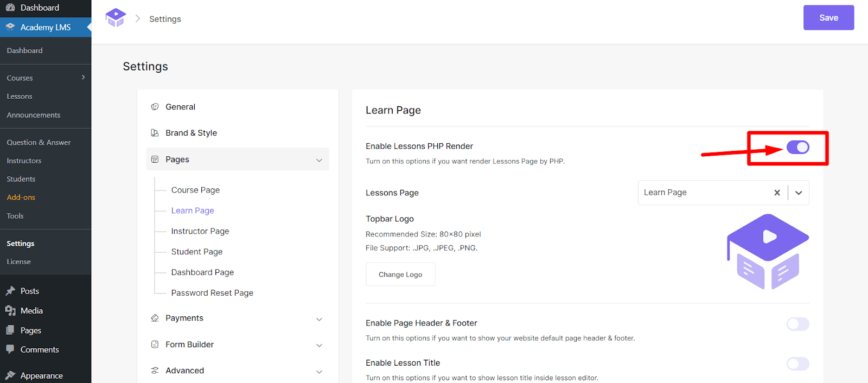
Task: Expand the Courses submenu arrow
Action: point(83,78)
